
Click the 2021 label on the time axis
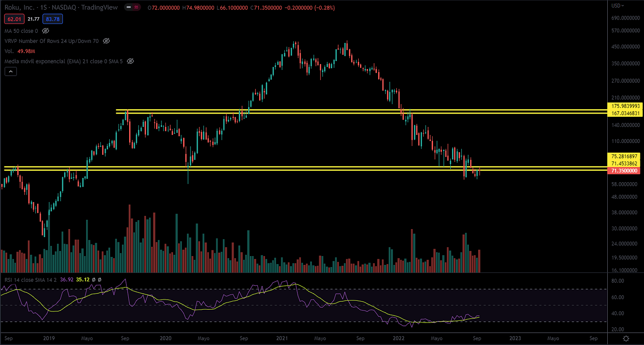pyautogui.click(x=282, y=338)
